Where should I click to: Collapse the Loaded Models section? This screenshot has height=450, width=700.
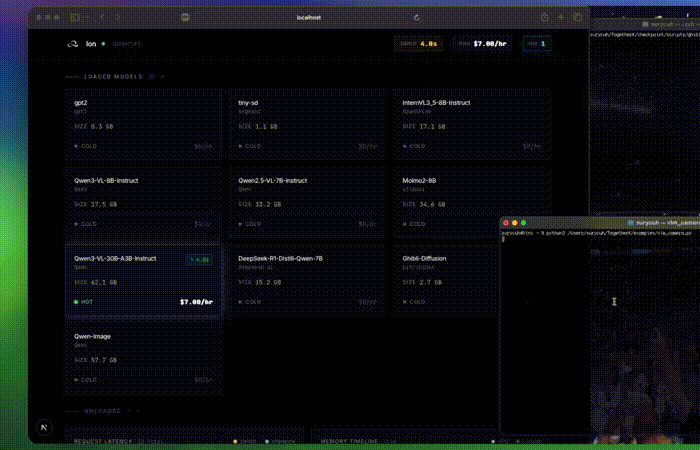[162, 76]
